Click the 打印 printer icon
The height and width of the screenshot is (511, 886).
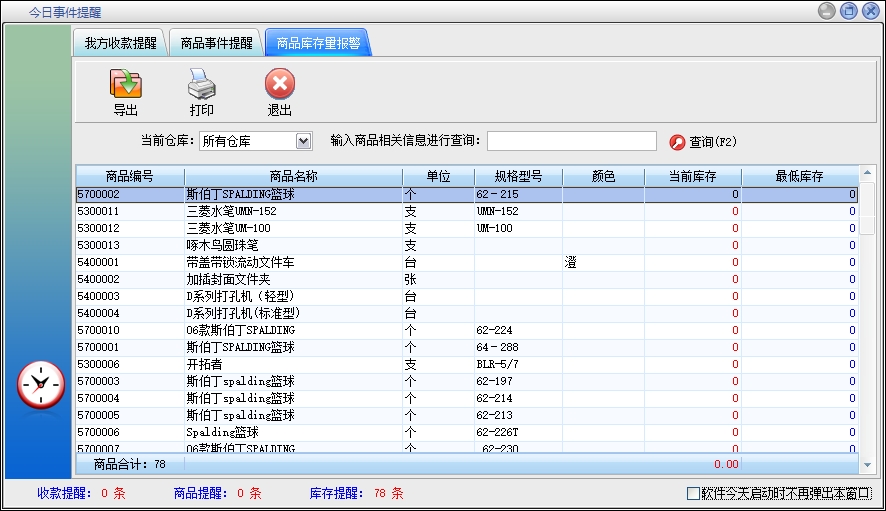[201, 84]
